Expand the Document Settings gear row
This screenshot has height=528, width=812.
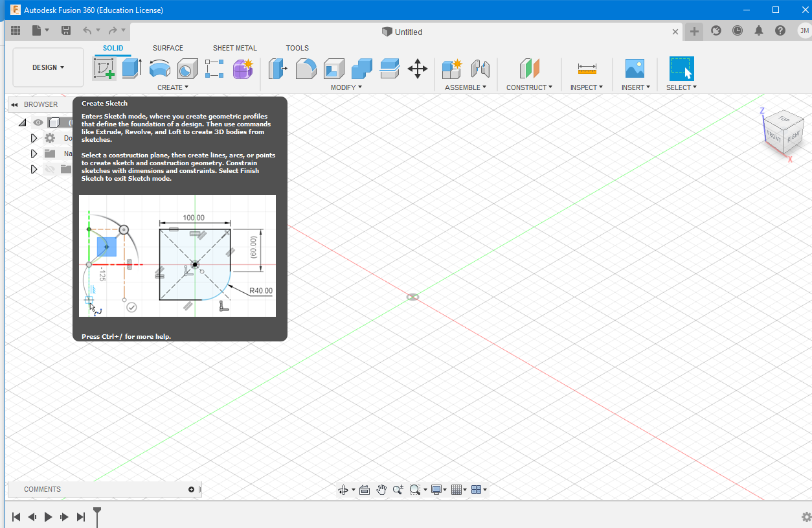(34, 138)
